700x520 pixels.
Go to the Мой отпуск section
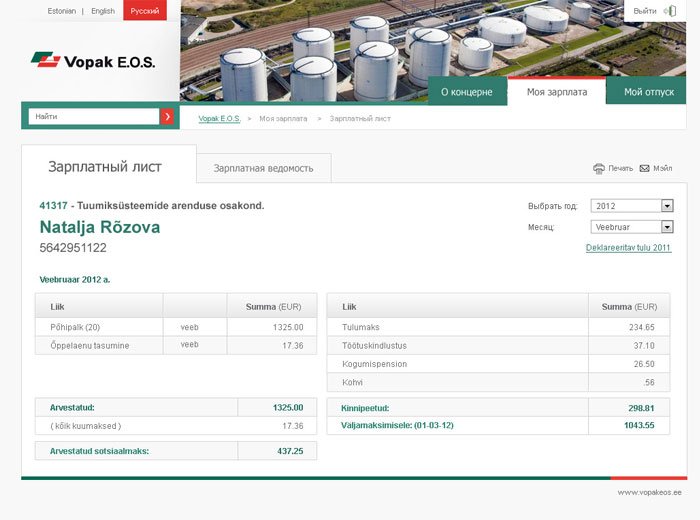[x=649, y=92]
